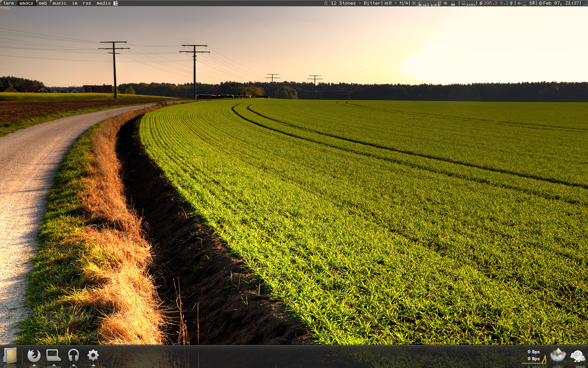Open the settings gear in the dock

coord(93,355)
